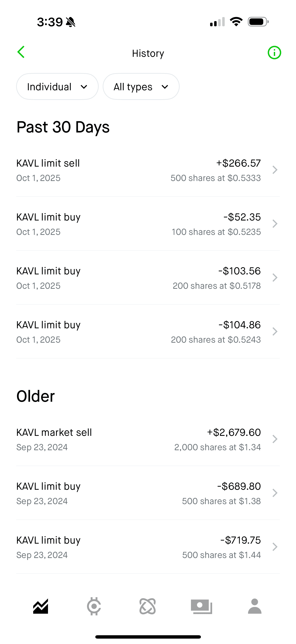Open the crypto tab icon
The height and width of the screenshot is (644, 296).
coord(94,607)
